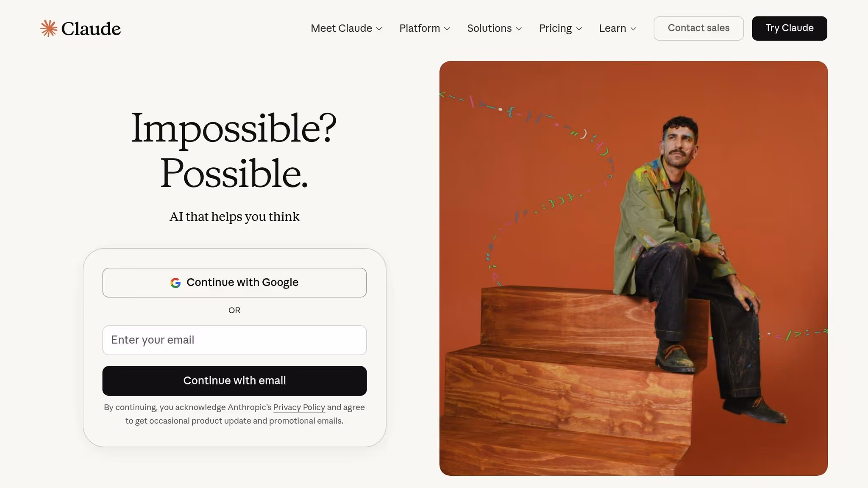Screen dimensions: 868x488
Task: Click the Claude starburst logo icon
Action: click(49, 28)
